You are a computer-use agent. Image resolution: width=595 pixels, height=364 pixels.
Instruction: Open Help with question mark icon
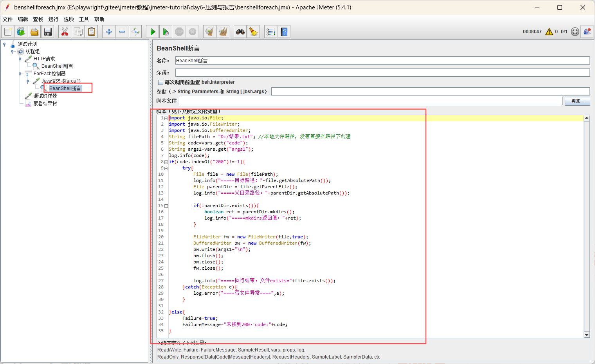(284, 32)
